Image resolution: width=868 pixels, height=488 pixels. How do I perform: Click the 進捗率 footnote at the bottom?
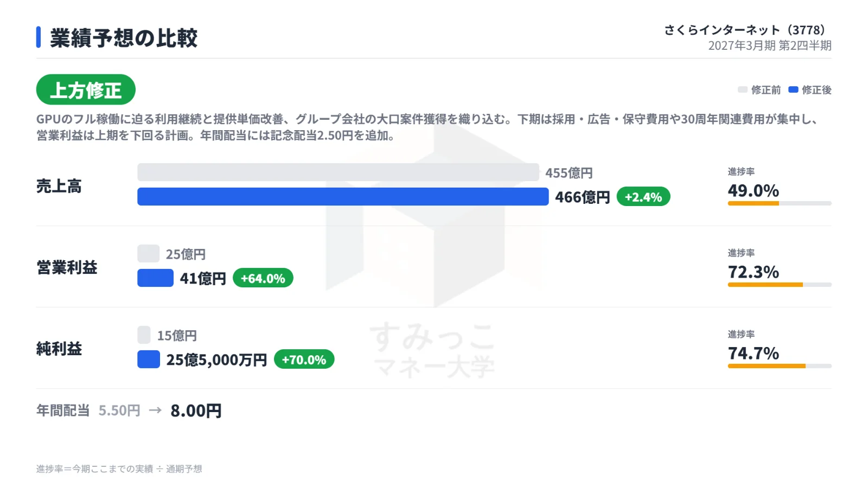[x=119, y=468]
